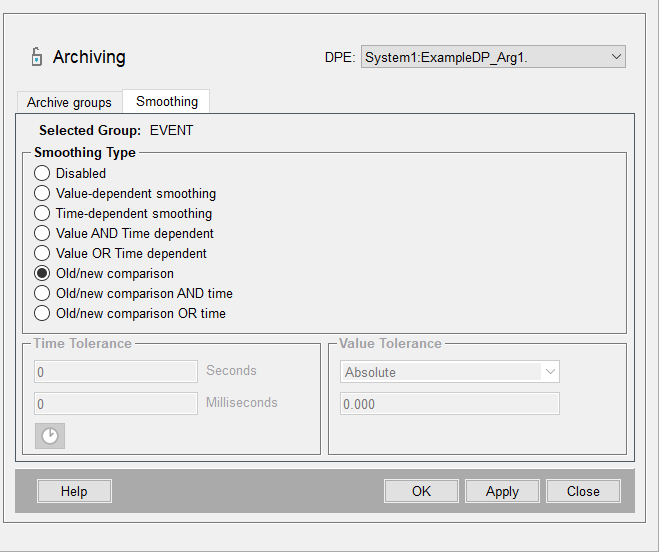
Task: Select Old/new comparison OR time
Action: pyautogui.click(x=42, y=313)
